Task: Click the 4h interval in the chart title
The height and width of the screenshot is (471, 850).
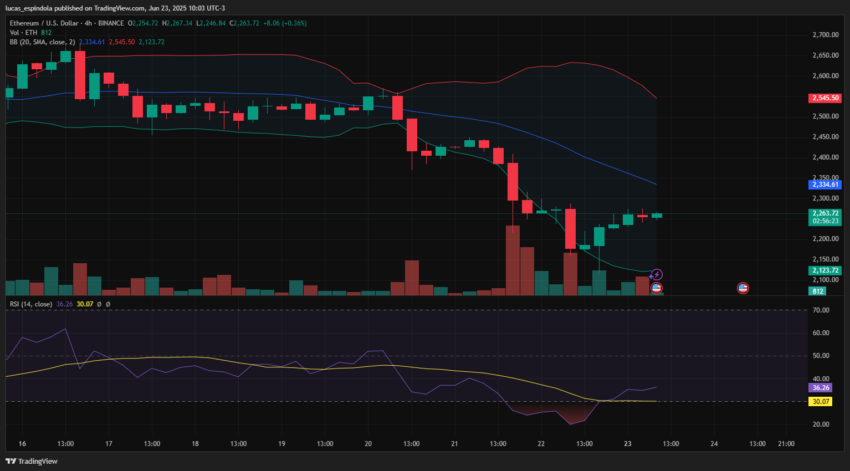Action: (x=88, y=23)
